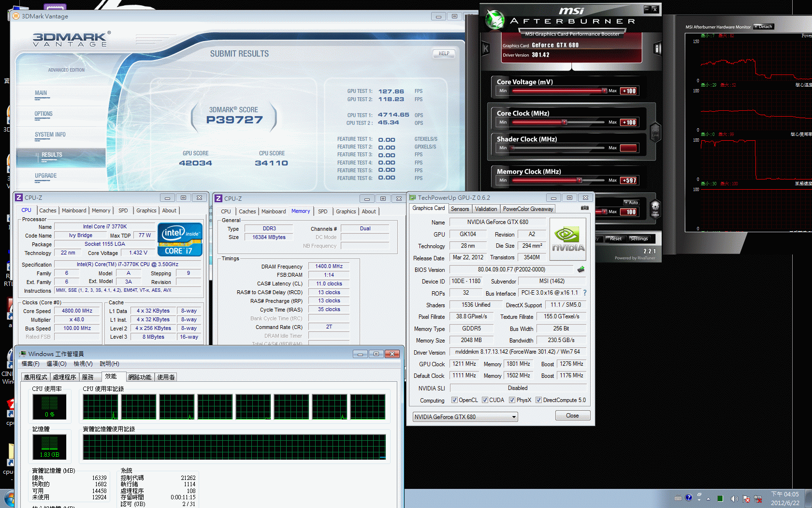Open the 檢視(V) menu in Task Manager
Screen dimensions: 812x508
(x=83, y=364)
